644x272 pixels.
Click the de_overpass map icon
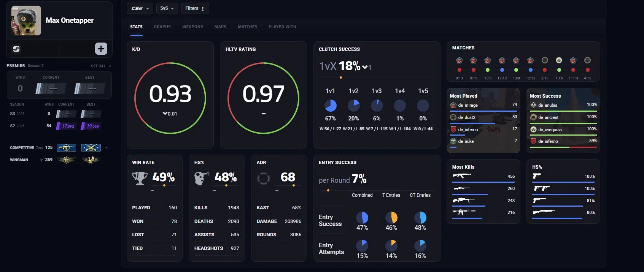point(533,129)
